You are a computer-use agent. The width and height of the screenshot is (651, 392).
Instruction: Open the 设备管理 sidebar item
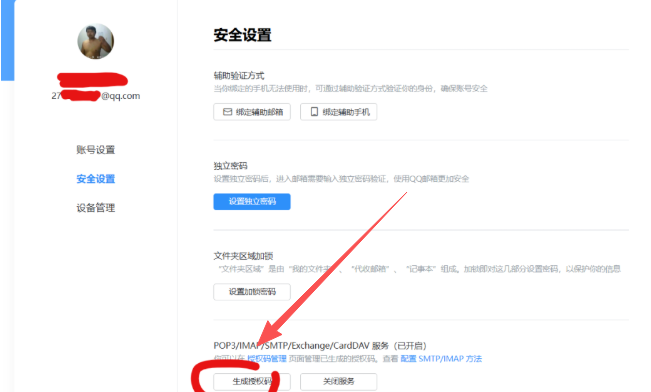tap(95, 208)
